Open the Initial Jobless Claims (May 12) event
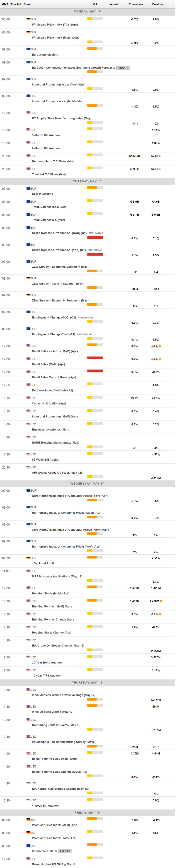Image resolution: width=176 pixels, height=868 pixels. point(53,712)
